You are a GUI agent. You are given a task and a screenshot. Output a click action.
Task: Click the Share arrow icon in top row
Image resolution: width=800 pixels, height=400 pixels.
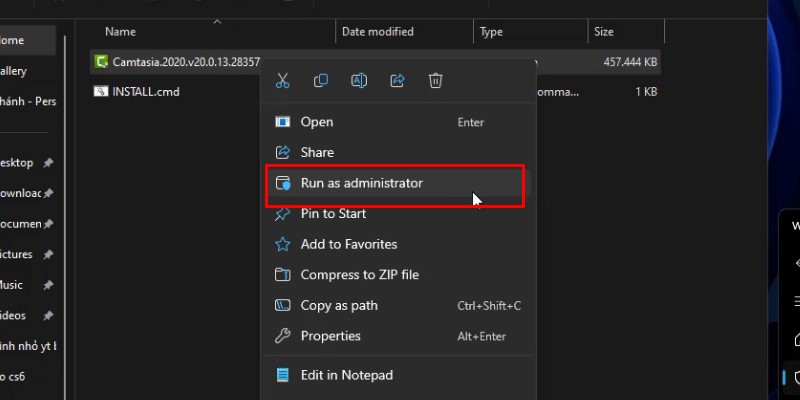coord(397,81)
